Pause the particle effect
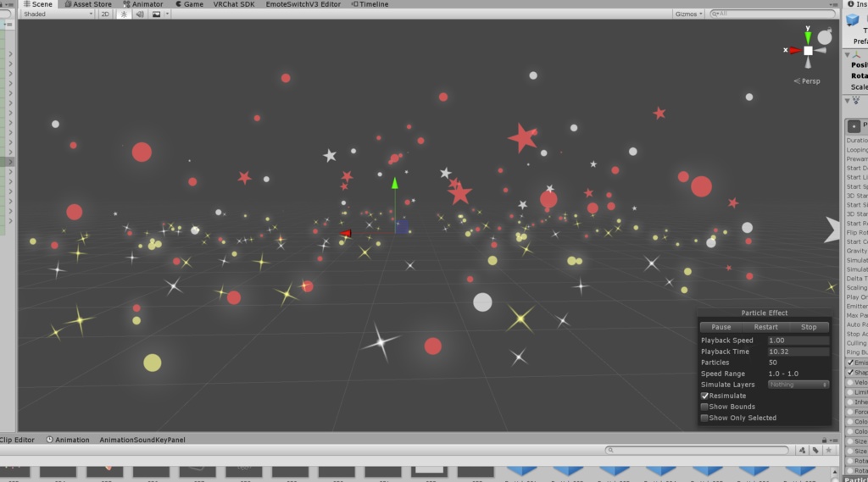This screenshot has height=482, width=868. click(x=721, y=327)
